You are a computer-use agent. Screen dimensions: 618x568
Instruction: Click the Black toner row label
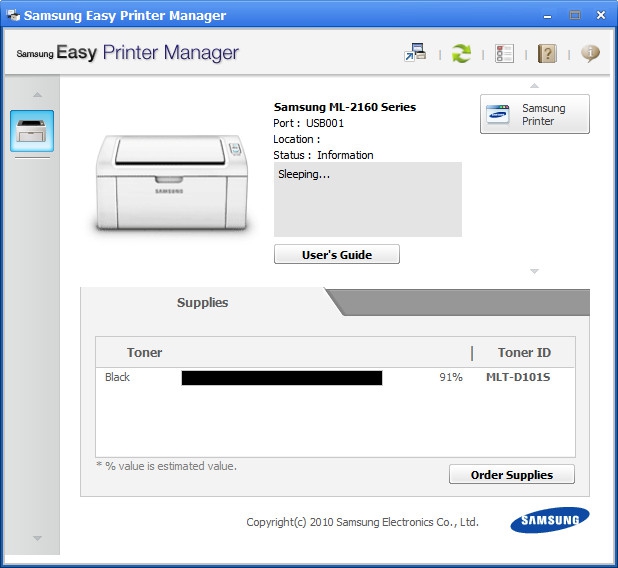(x=117, y=377)
